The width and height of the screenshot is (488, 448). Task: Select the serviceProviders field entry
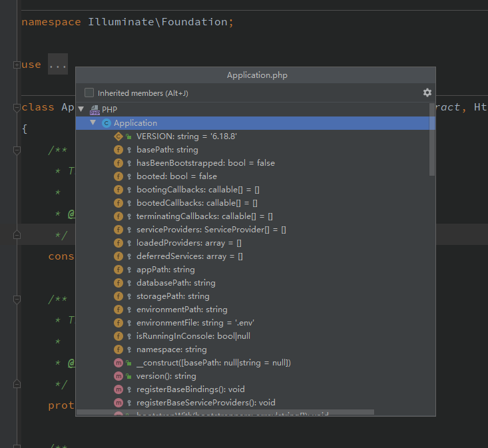210,230
